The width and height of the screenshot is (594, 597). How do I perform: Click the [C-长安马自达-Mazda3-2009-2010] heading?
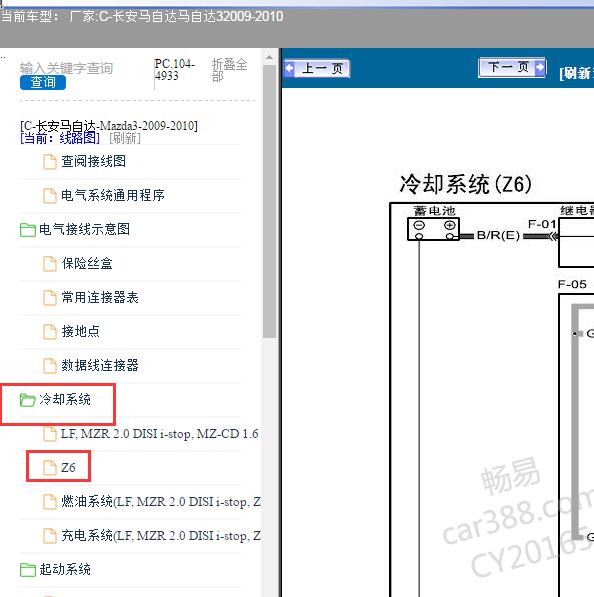(x=109, y=126)
